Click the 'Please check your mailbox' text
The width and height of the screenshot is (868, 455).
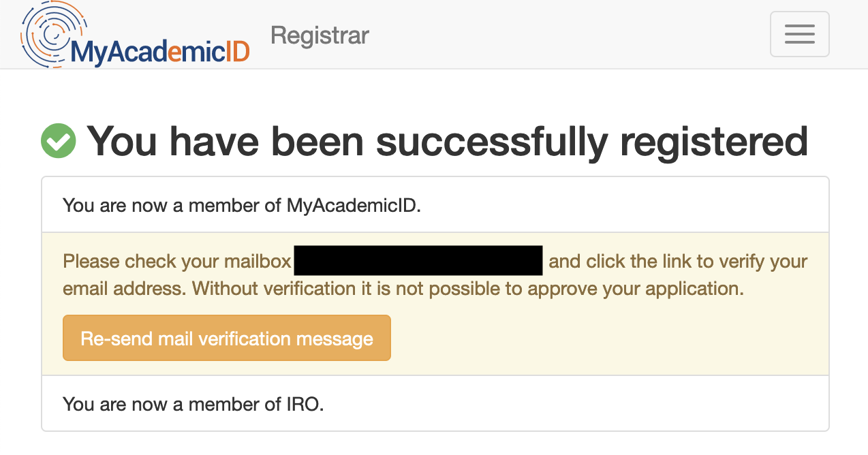(x=177, y=262)
